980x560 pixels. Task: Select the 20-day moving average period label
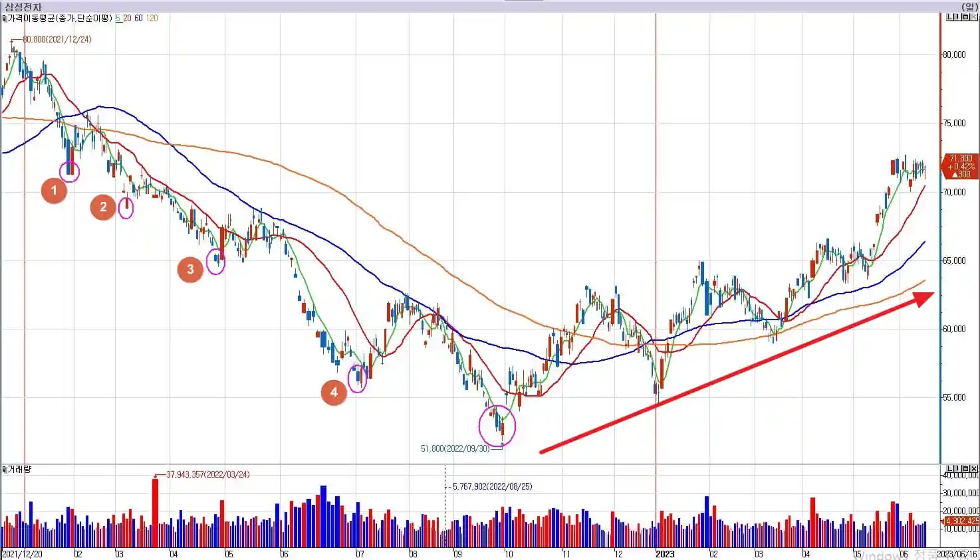127,19
